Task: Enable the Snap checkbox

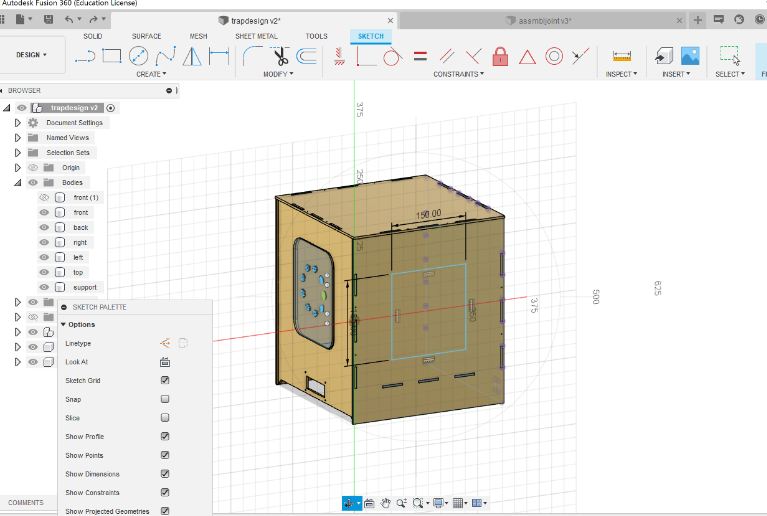Action: point(165,399)
